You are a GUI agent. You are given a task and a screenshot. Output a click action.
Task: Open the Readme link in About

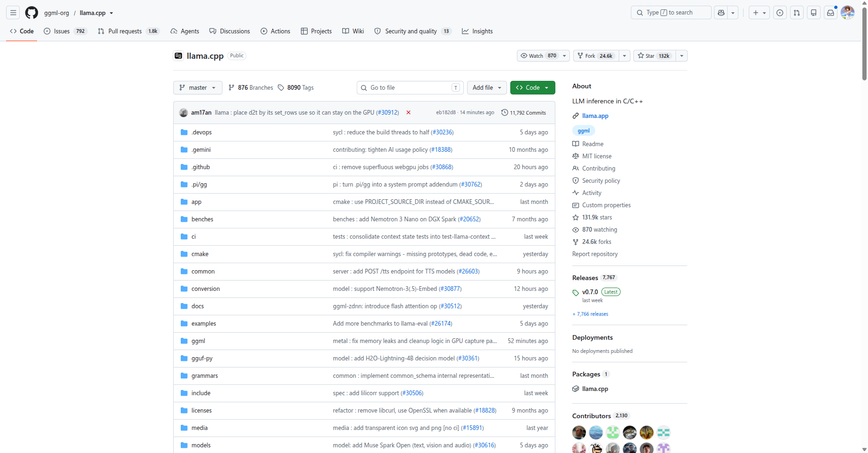(592, 144)
